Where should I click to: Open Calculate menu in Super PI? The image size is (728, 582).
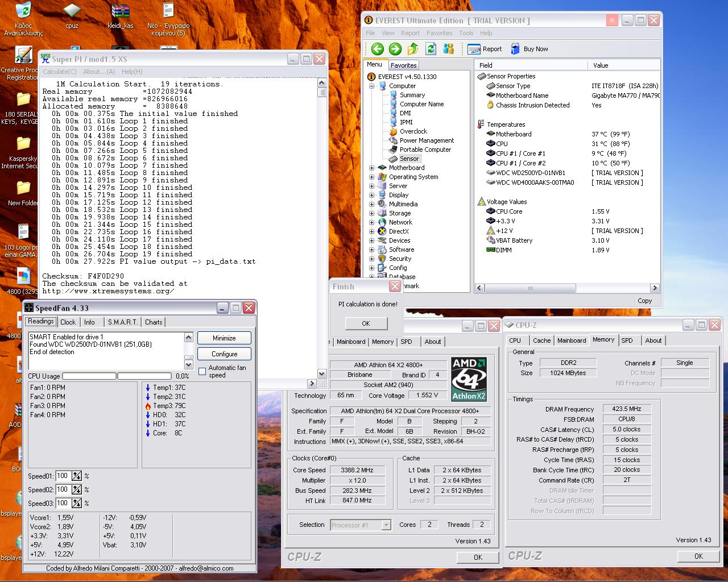pyautogui.click(x=59, y=72)
